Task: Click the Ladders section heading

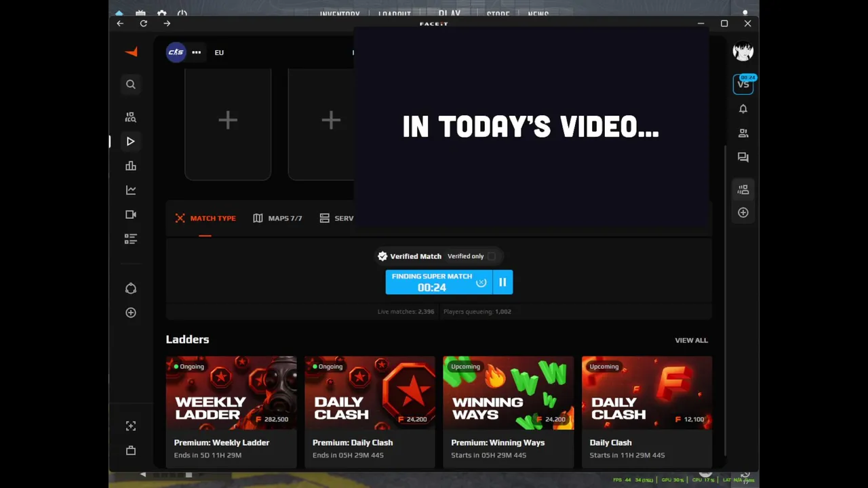Action: coord(187,340)
